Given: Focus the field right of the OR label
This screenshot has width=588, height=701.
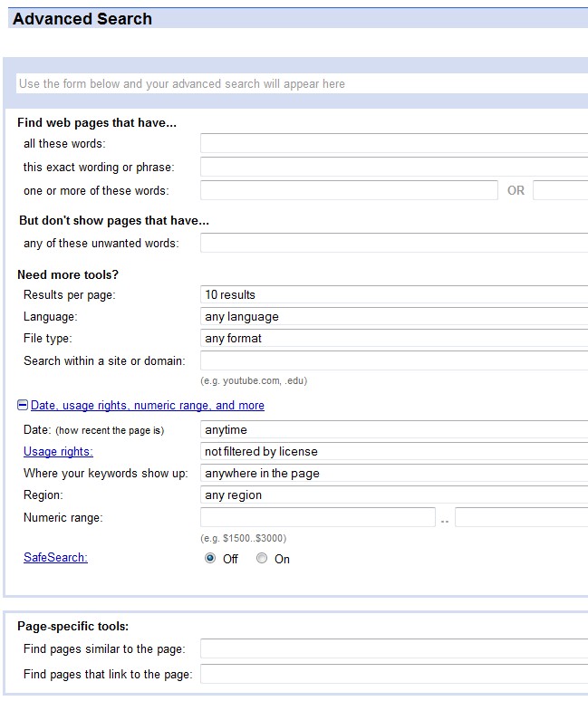Looking at the screenshot, I should (560, 190).
